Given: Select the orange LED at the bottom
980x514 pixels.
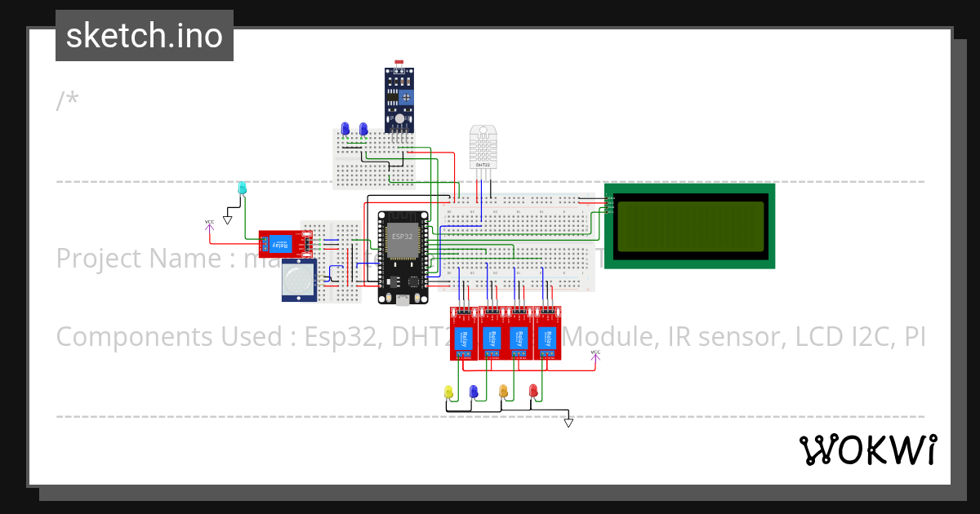Looking at the screenshot, I should [503, 392].
